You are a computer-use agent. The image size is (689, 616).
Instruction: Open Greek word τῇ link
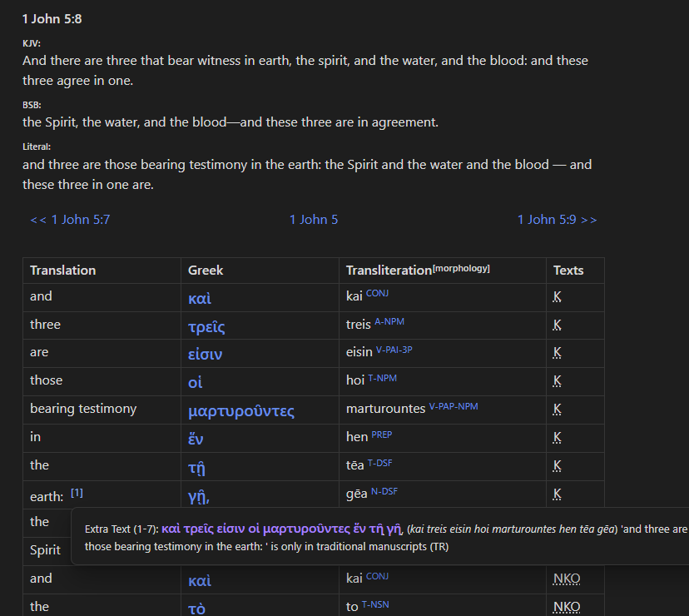click(x=196, y=468)
